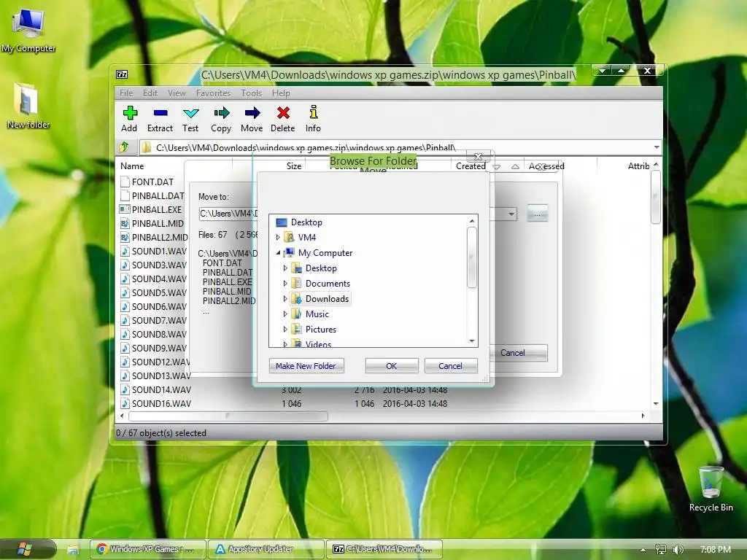Click the Info toolbar icon
Image resolution: width=747 pixels, height=560 pixels.
[x=313, y=112]
